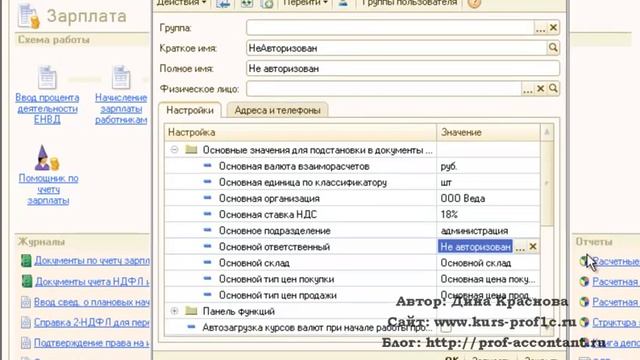This screenshot has height=360, width=640.
Task: Clear the Основной ответственный value
Action: pos(533,247)
